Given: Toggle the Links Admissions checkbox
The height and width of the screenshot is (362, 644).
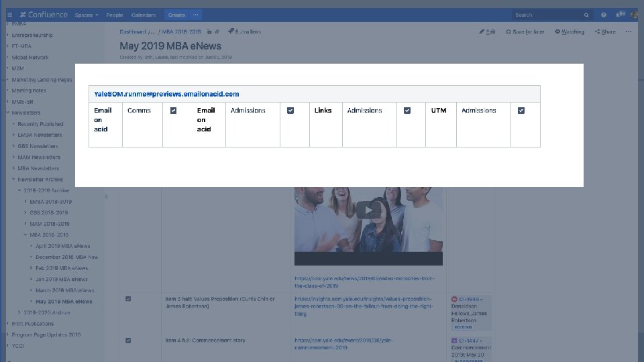Looking at the screenshot, I should click(x=407, y=111).
